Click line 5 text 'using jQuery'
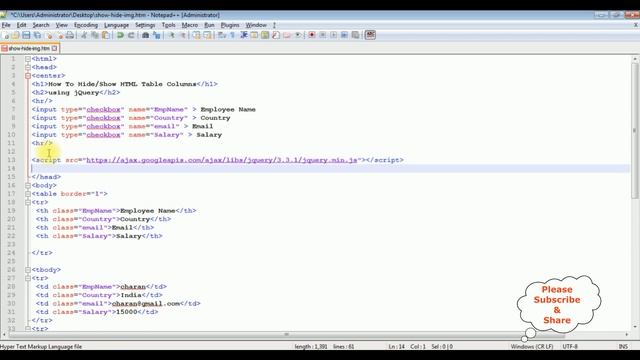 [74, 93]
